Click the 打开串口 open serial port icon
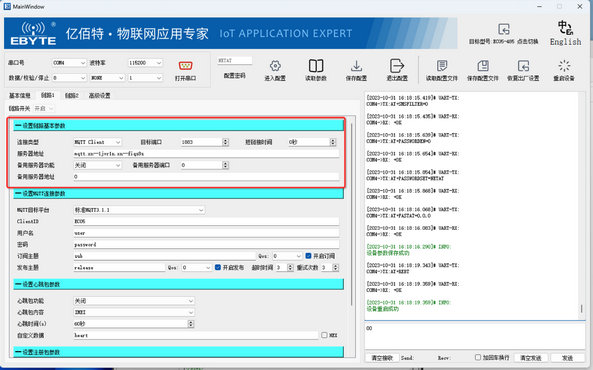Viewport: 593px width, 370px height. point(185,66)
